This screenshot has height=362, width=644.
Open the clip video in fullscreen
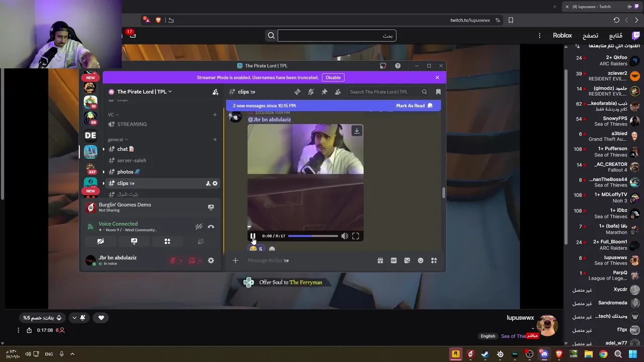click(356, 236)
